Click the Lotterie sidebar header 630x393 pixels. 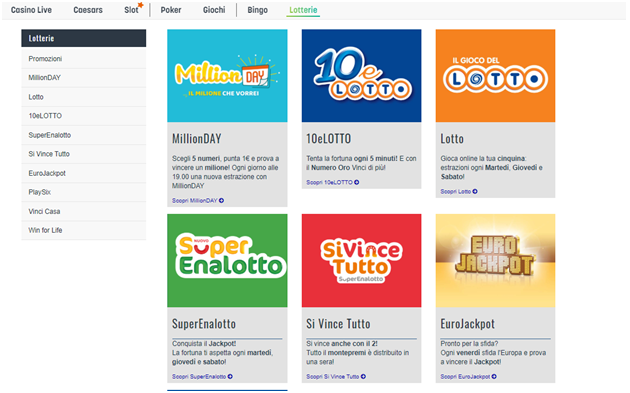[84, 38]
